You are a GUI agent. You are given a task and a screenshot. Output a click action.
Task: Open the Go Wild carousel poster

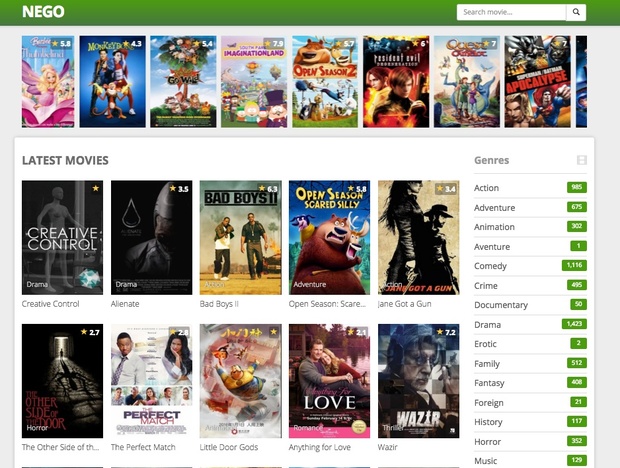tap(183, 82)
